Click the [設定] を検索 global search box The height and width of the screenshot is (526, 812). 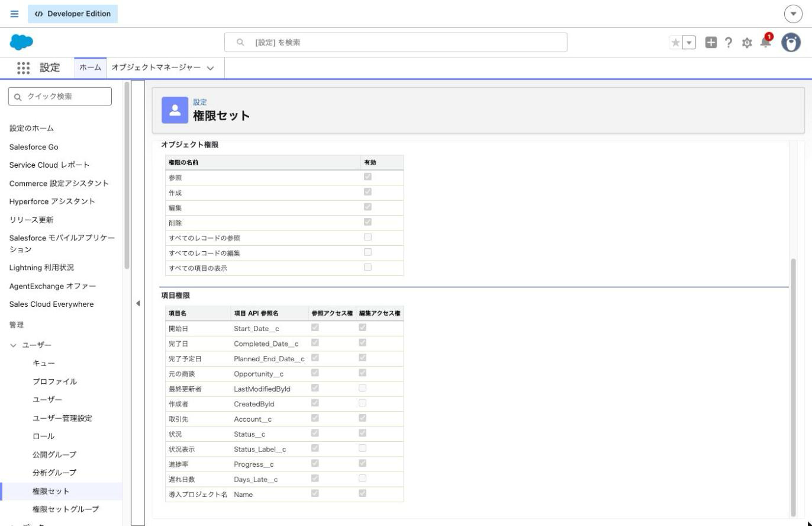tap(395, 43)
